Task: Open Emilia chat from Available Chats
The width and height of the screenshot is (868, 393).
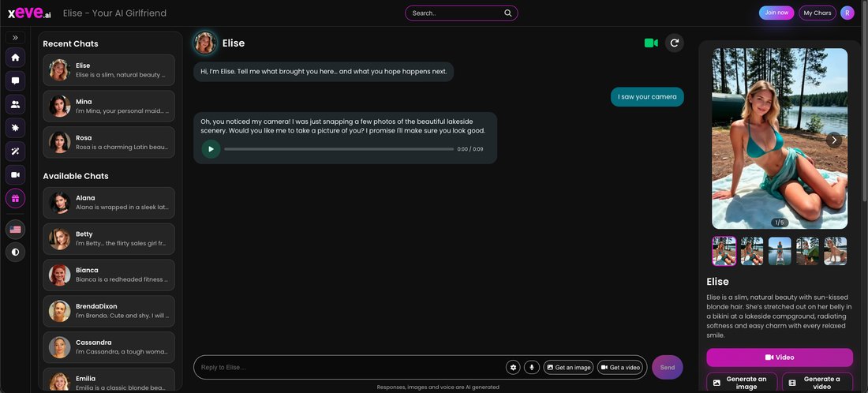Action: coord(109,380)
